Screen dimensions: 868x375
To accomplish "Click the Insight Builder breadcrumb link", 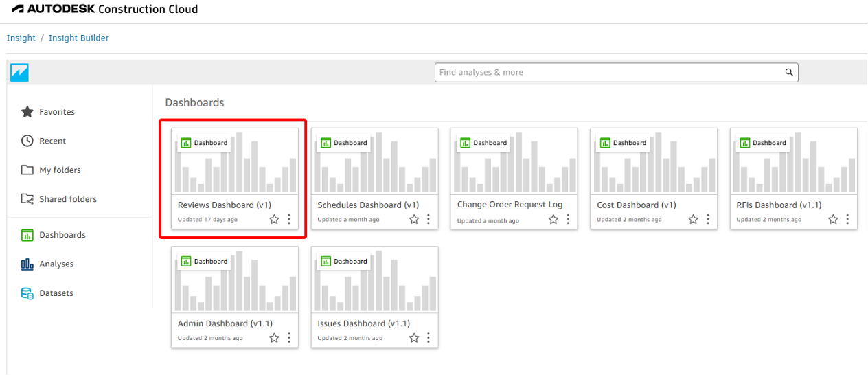I will pyautogui.click(x=79, y=38).
